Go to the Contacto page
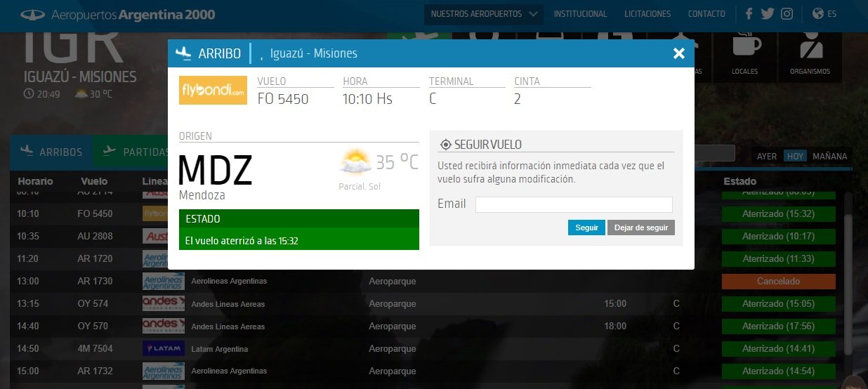The height and width of the screenshot is (389, 868). click(x=706, y=14)
